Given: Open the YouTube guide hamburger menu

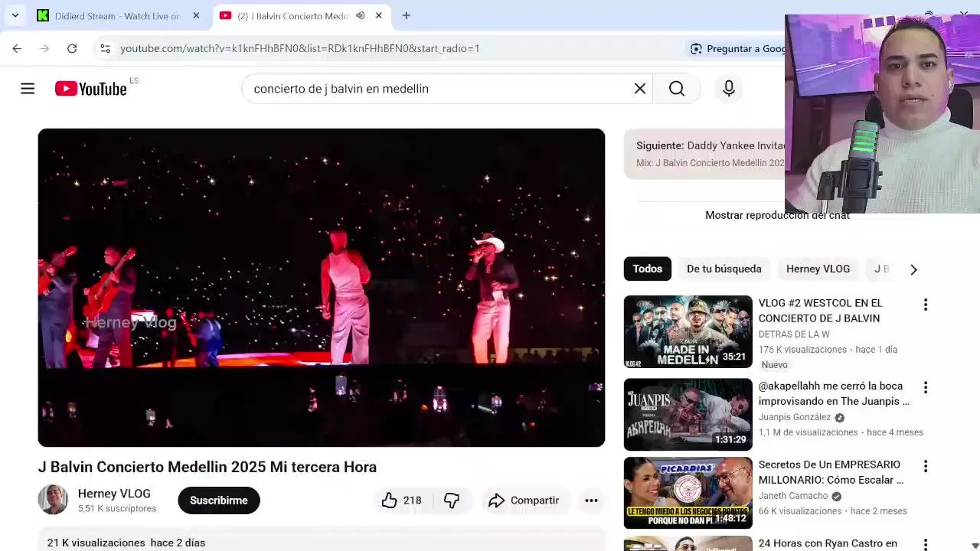Looking at the screenshot, I should (x=28, y=89).
